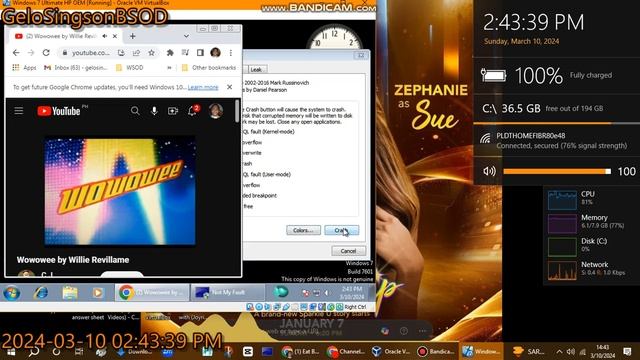640x360 pixels.
Task: Open Oracle VirtualBox on host taskbar
Action: [391, 351]
